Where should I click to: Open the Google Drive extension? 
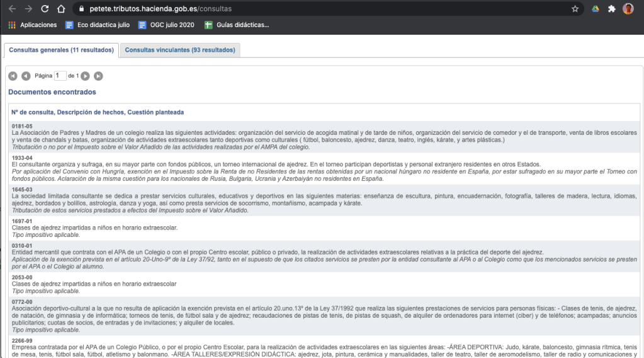[x=594, y=9]
